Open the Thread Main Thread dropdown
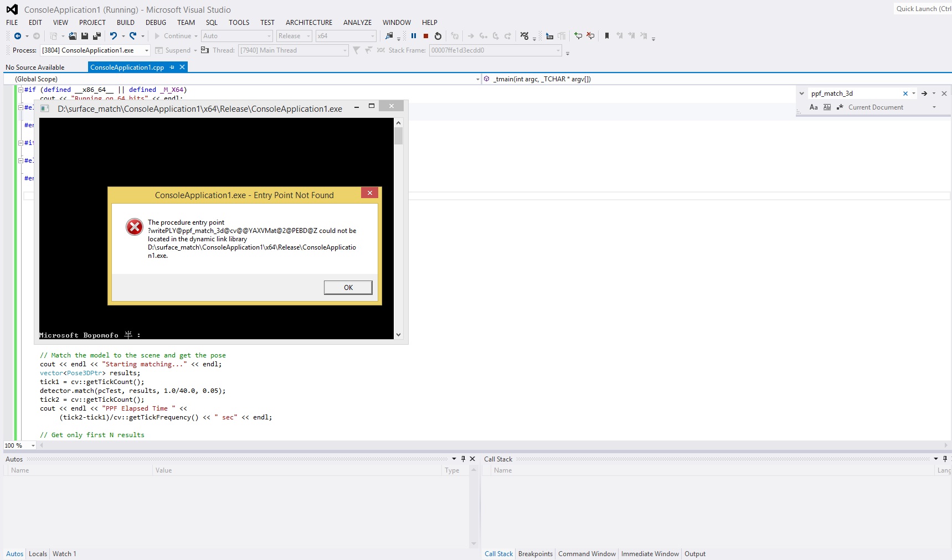Screen dimensions: 952x560 tap(294, 50)
